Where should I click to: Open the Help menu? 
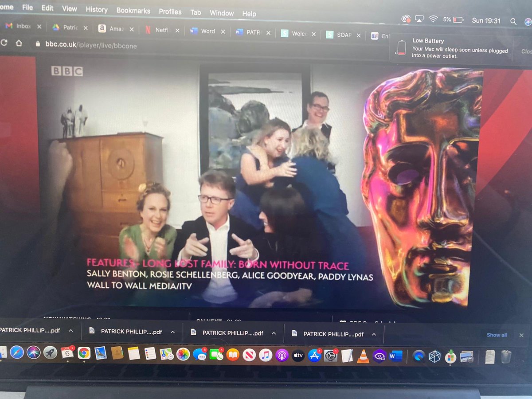coord(249,14)
